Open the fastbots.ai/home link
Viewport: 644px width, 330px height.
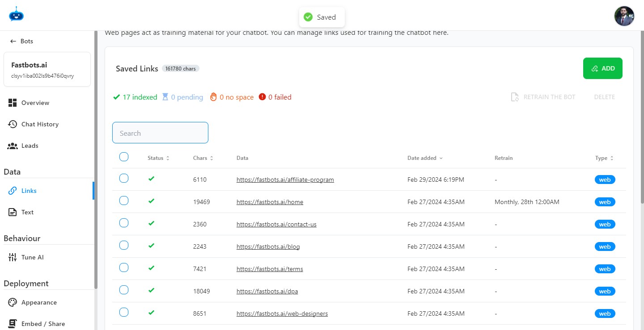pyautogui.click(x=270, y=202)
